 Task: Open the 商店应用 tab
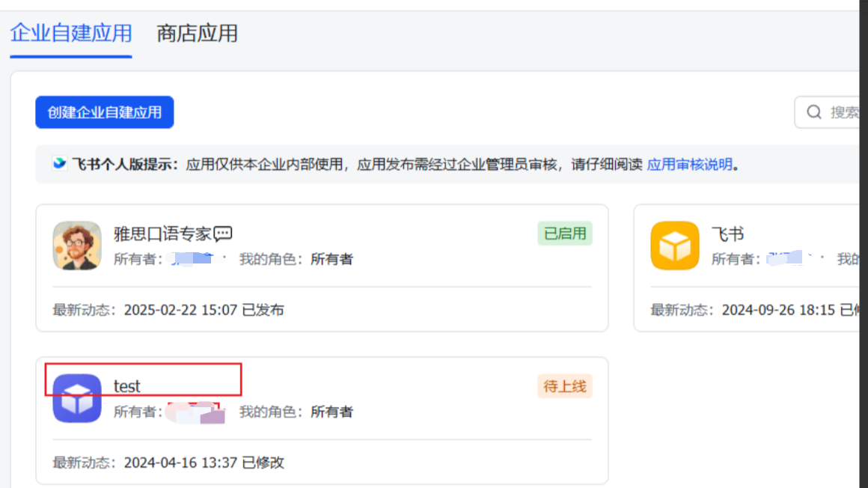coord(197,33)
